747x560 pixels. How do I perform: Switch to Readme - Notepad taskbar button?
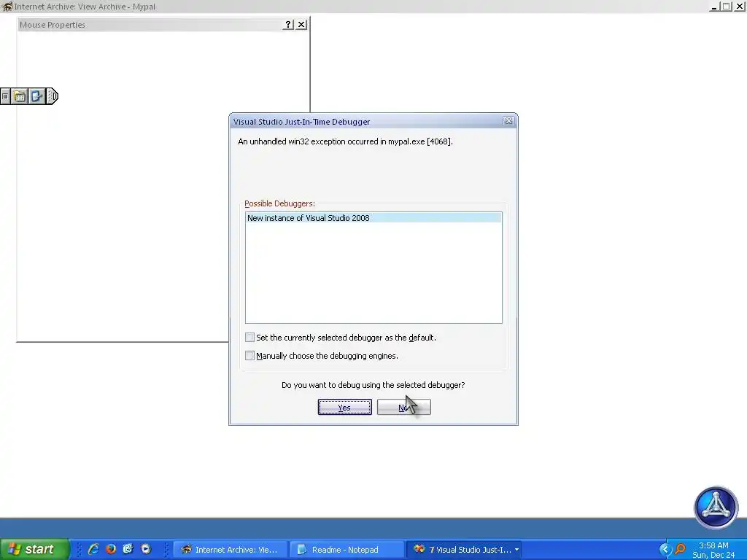point(347,550)
